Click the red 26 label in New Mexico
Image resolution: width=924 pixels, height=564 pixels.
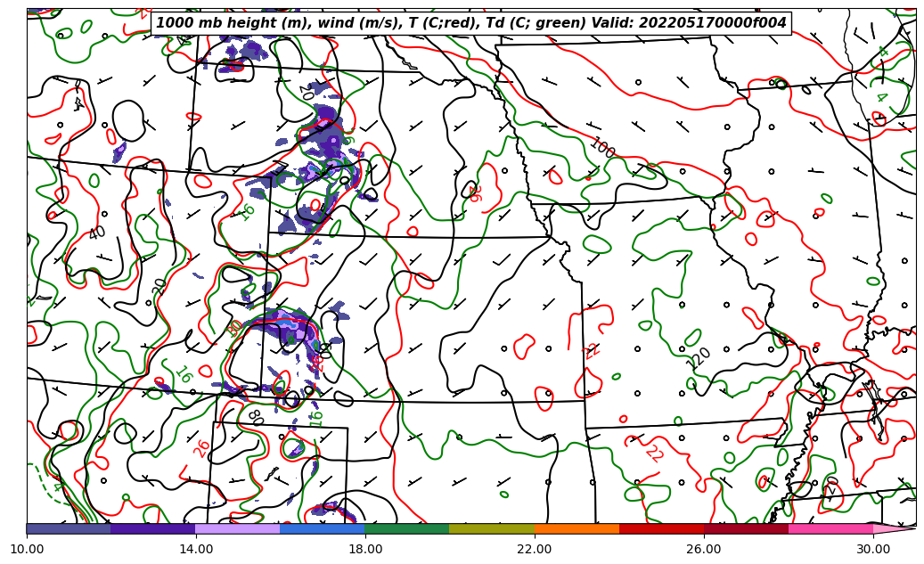[201, 448]
